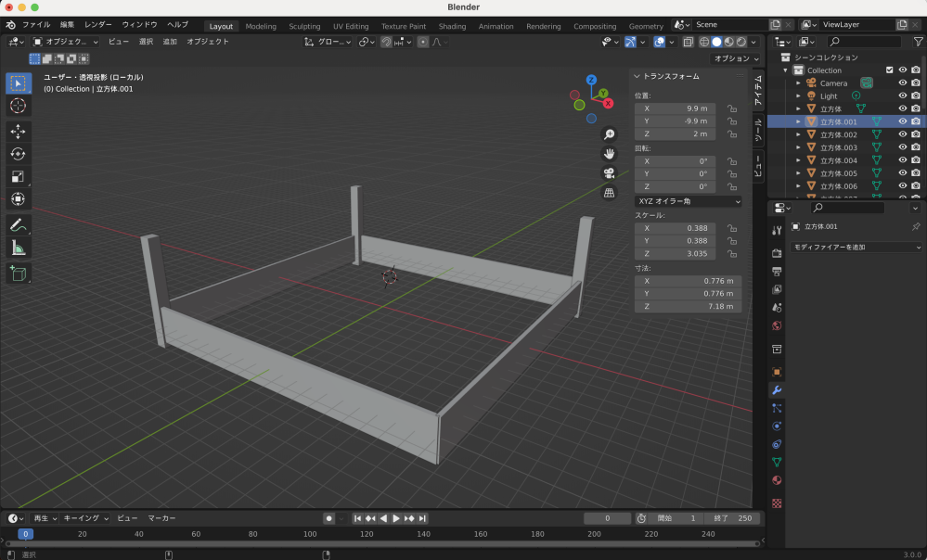This screenshot has width=927, height=560.
Task: Activate the 3D Cursor tool
Action: [19, 106]
